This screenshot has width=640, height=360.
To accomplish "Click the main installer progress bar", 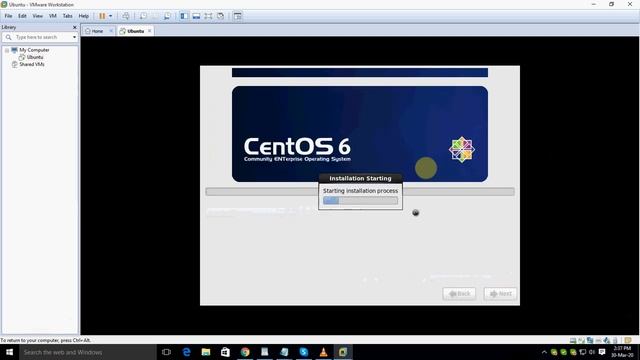I will (360, 191).
